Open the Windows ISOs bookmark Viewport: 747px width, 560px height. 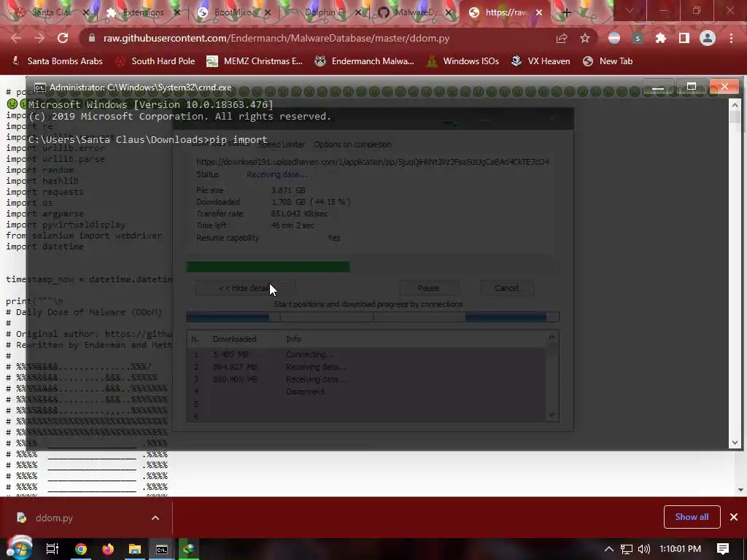point(463,61)
